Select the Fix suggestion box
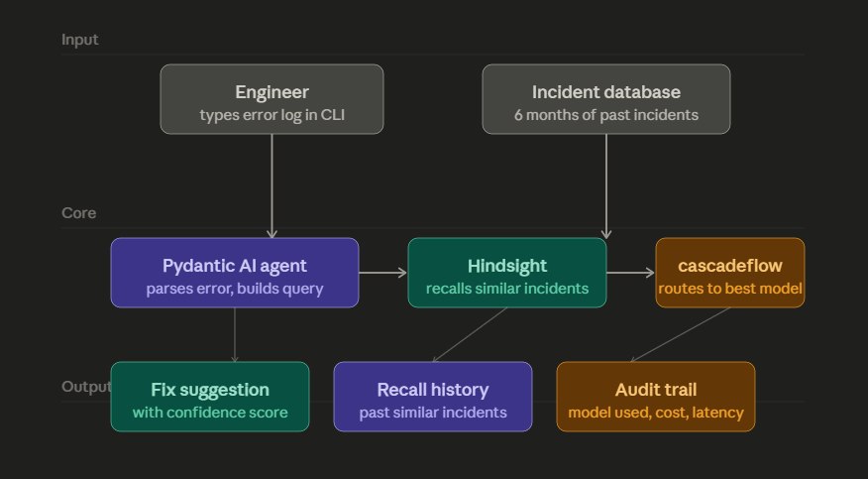 pyautogui.click(x=210, y=397)
